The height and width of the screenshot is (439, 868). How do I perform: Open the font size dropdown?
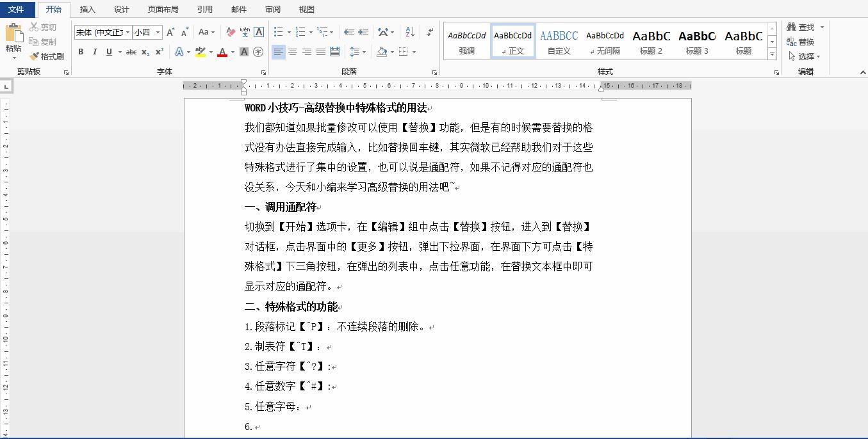coord(158,31)
